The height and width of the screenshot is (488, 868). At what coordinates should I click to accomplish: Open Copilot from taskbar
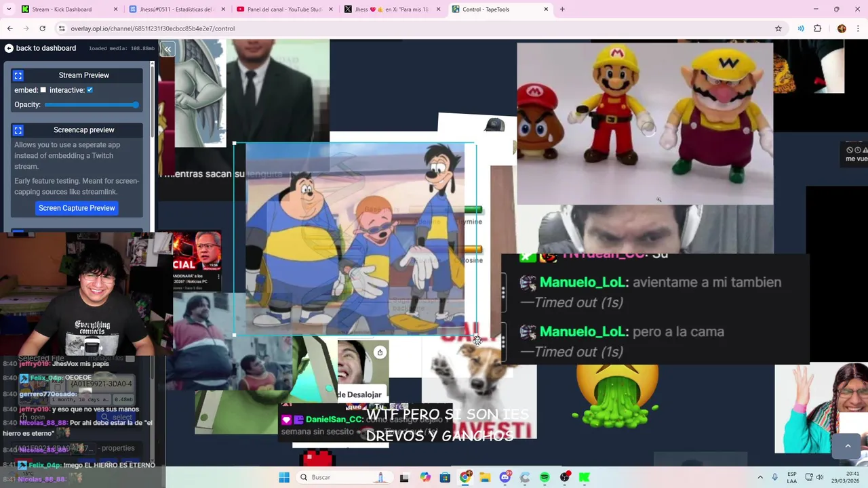click(425, 477)
